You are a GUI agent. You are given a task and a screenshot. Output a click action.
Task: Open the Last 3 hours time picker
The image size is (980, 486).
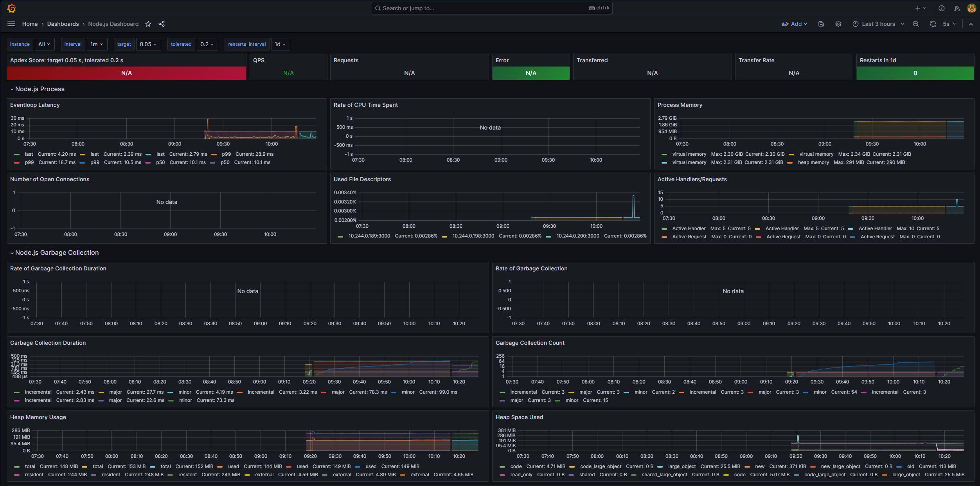coord(878,24)
